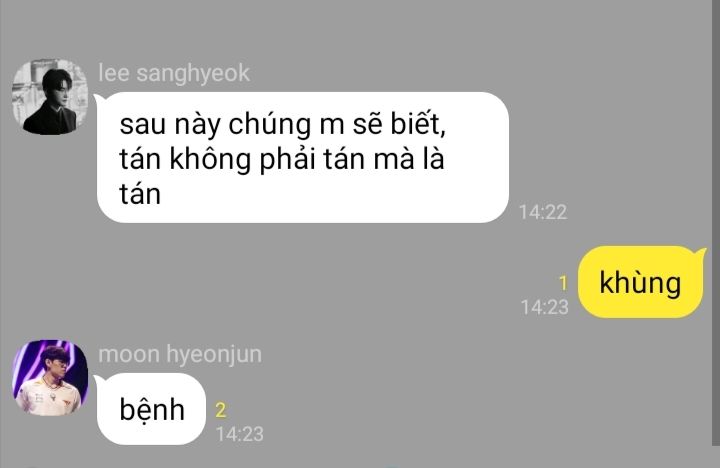The width and height of the screenshot is (720, 468).
Task: Select the yellow "khùng" message bubble
Action: pyautogui.click(x=641, y=282)
